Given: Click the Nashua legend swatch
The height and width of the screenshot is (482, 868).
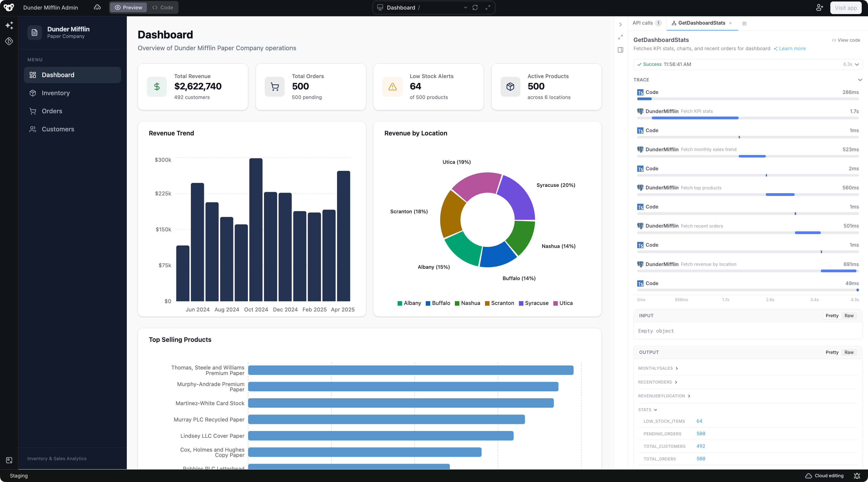Looking at the screenshot, I should [x=457, y=303].
